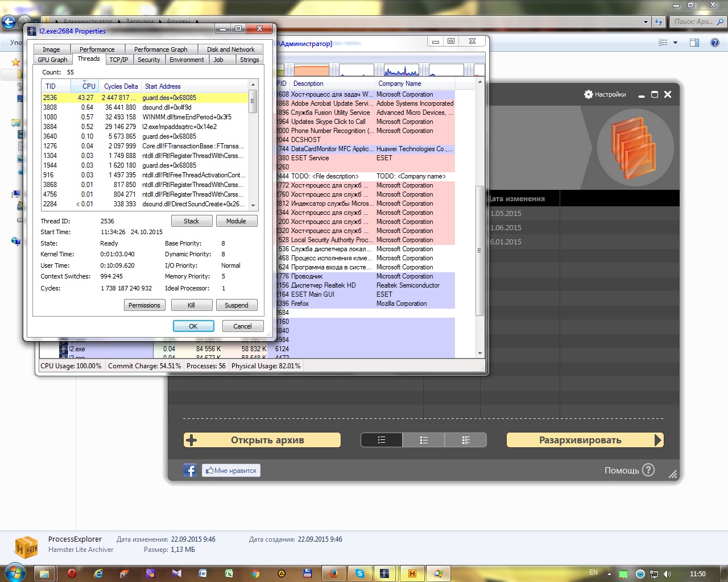Toggle the Explorer preview pane icon
The image size is (728, 582).
coord(694,43)
